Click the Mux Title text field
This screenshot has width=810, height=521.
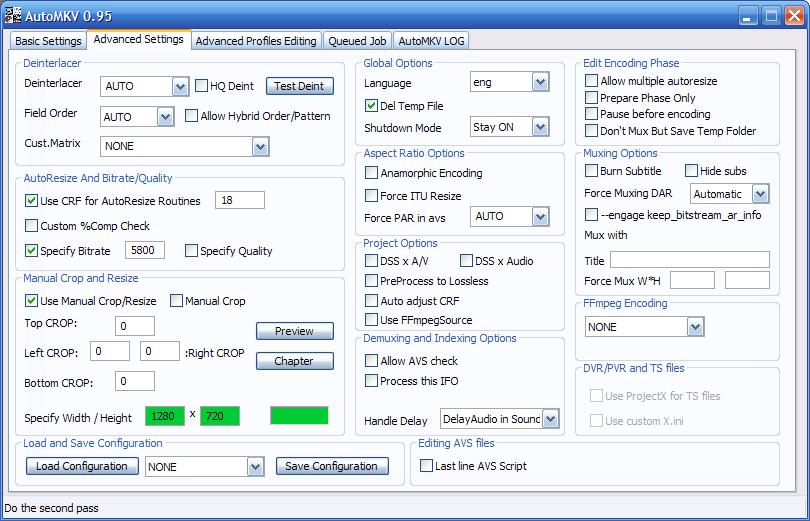point(690,260)
